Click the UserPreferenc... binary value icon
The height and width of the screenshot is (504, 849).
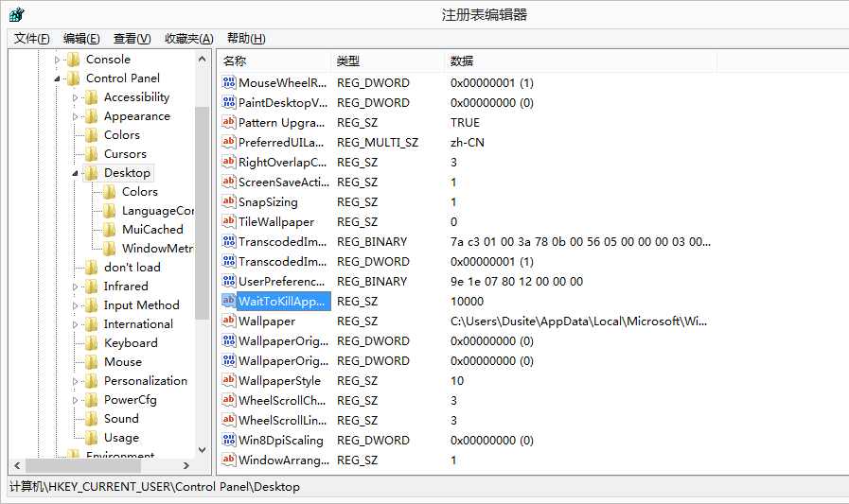228,281
